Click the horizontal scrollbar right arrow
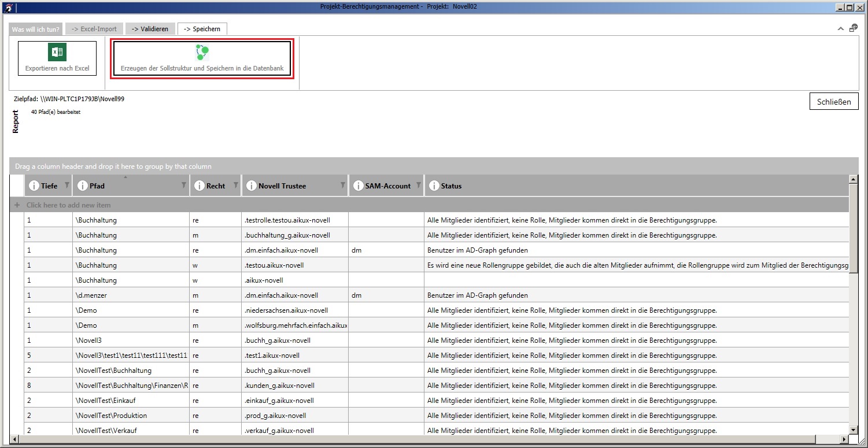868x448 pixels. tap(845, 439)
